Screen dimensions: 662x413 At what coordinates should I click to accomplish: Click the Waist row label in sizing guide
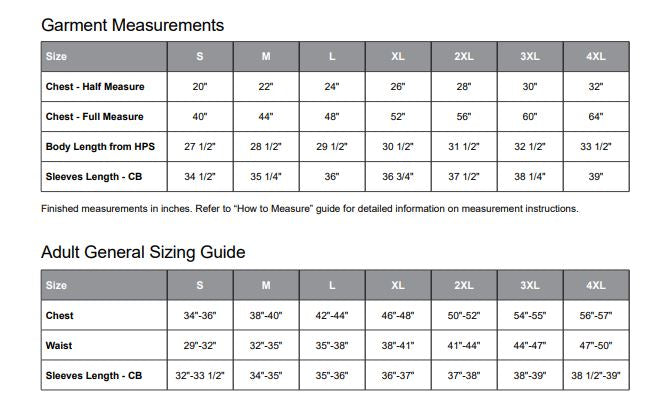click(x=59, y=345)
